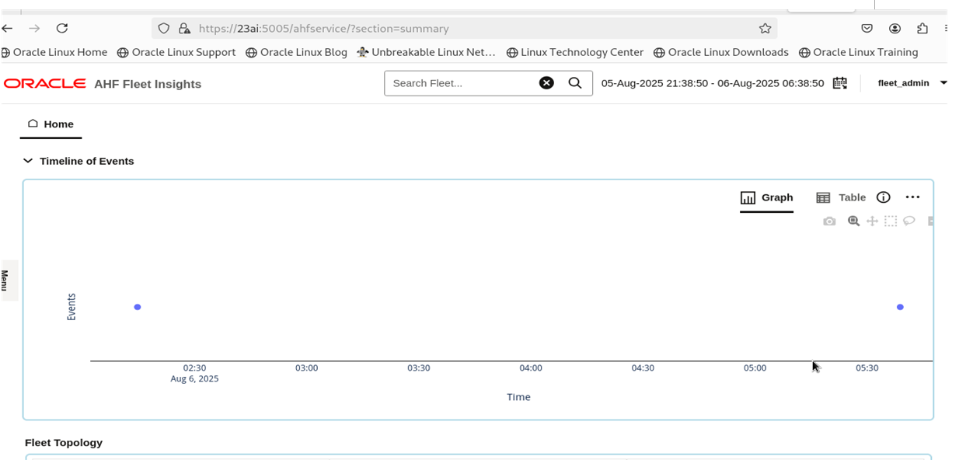The width and height of the screenshot is (980, 460).
Task: Open the three-dots more options menu
Action: 912,197
